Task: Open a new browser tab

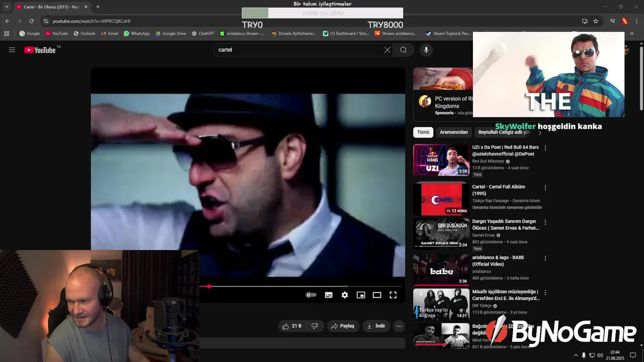Action: pos(98,7)
